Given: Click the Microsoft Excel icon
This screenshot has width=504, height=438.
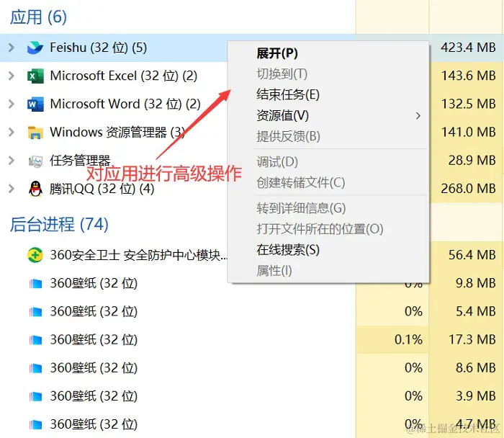Looking at the screenshot, I should click(x=35, y=76).
